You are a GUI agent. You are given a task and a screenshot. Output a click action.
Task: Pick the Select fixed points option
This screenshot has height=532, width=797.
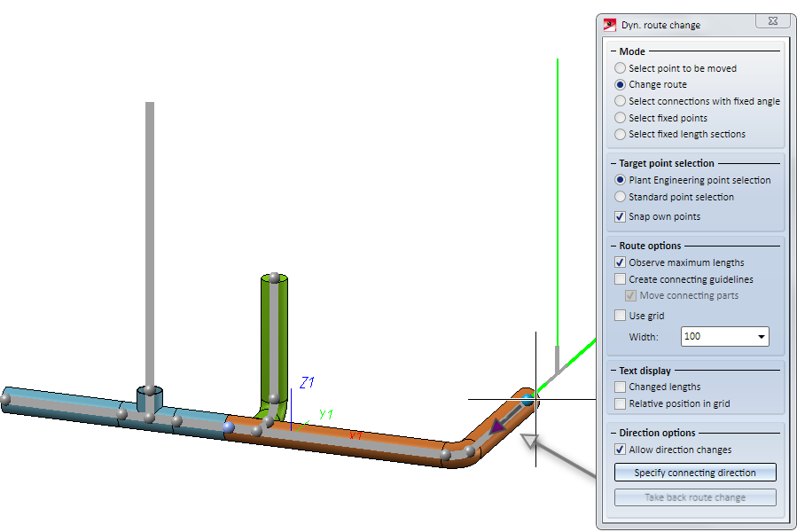pyautogui.click(x=620, y=118)
